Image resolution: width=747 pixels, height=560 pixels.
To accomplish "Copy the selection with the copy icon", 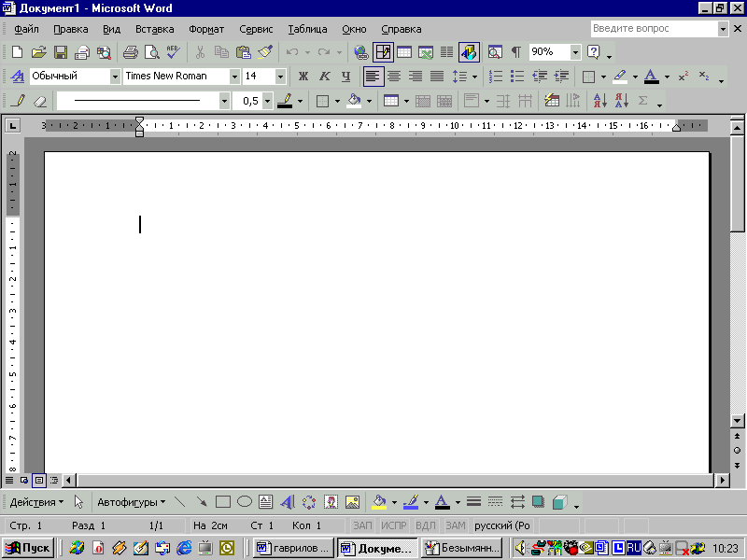I will click(221, 52).
